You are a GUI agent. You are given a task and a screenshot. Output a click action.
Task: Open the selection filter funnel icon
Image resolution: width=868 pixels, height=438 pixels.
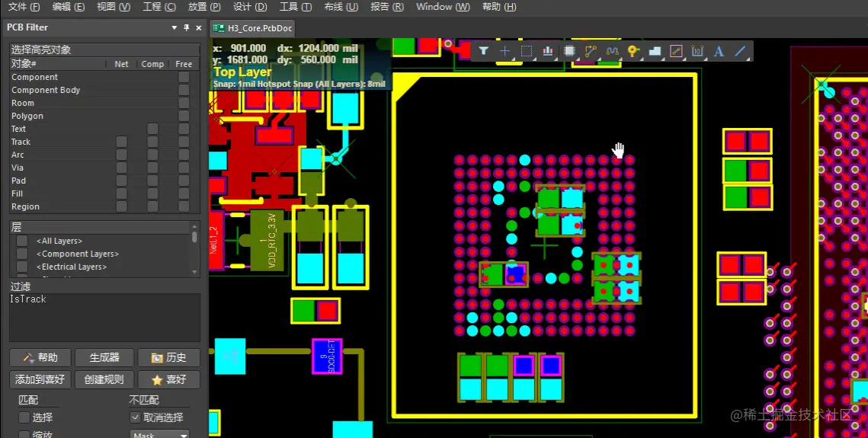[x=483, y=51]
